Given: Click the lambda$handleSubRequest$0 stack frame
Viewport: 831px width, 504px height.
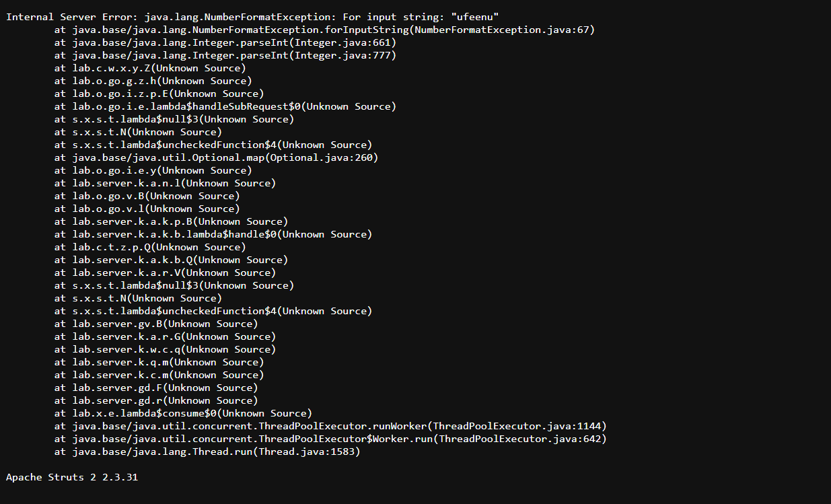Looking at the screenshot, I should point(225,106).
